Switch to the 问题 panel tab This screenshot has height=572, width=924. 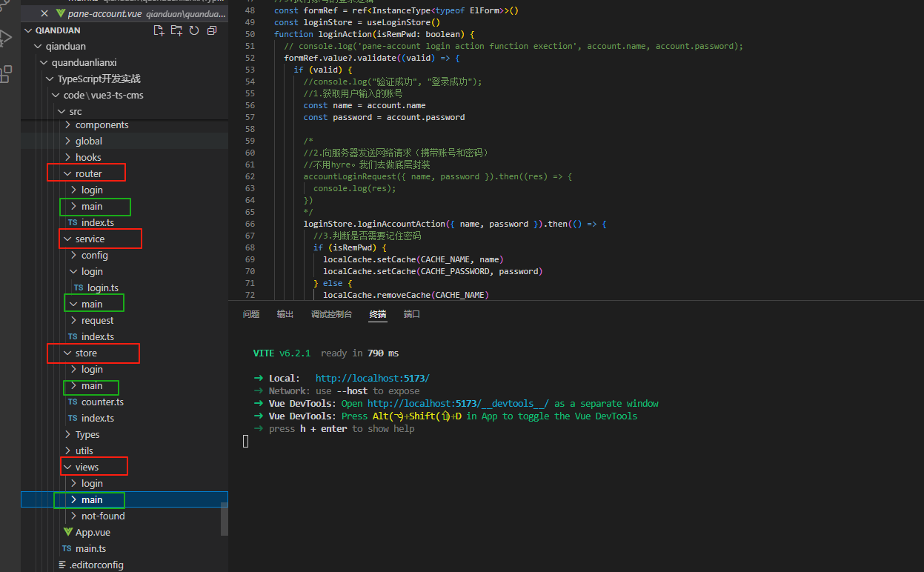pyautogui.click(x=251, y=314)
